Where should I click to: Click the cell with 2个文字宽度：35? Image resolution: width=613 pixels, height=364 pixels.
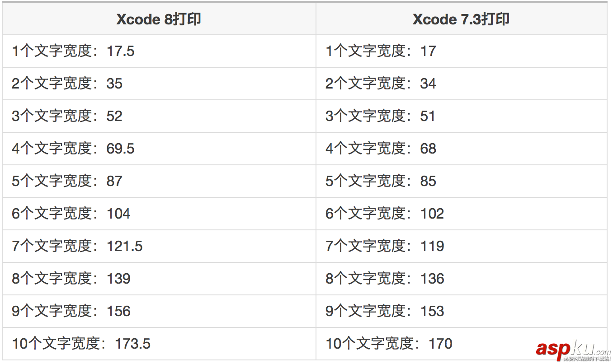(67, 84)
